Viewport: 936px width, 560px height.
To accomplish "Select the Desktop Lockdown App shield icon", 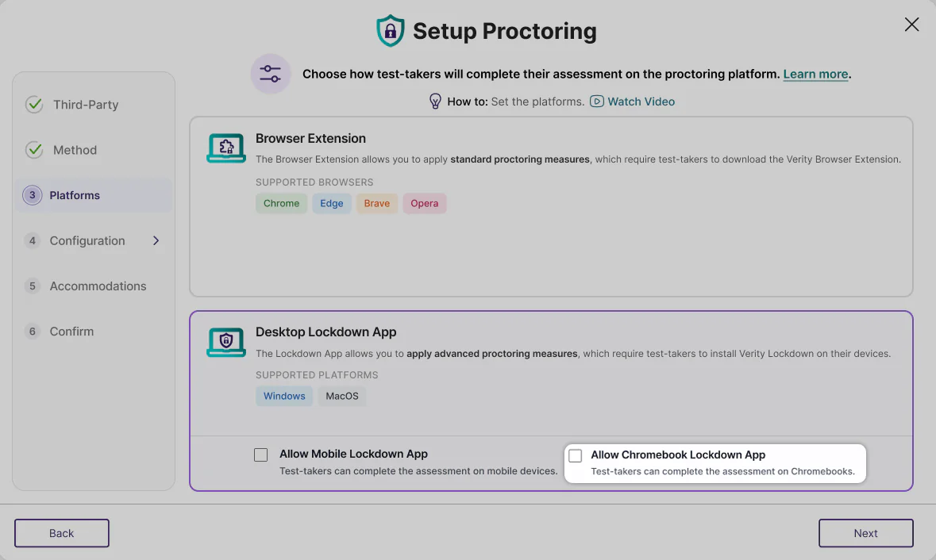I will click(x=225, y=342).
